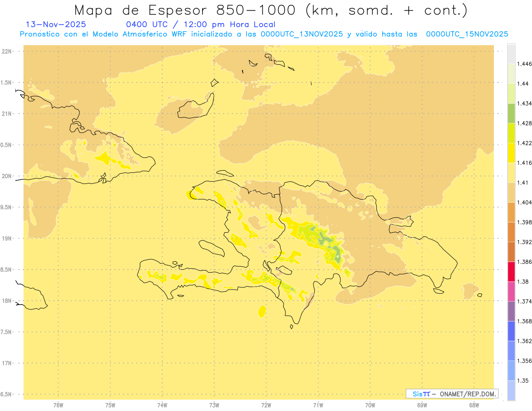Select the pink 1.374–1.38 legend swatch
Screen dimensions: 532x411
click(x=511, y=291)
